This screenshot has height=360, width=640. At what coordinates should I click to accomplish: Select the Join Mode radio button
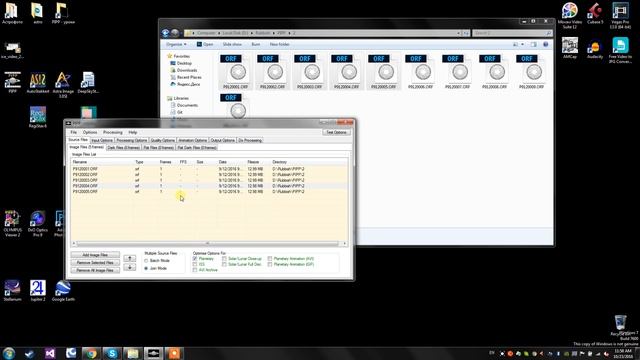[146, 269]
